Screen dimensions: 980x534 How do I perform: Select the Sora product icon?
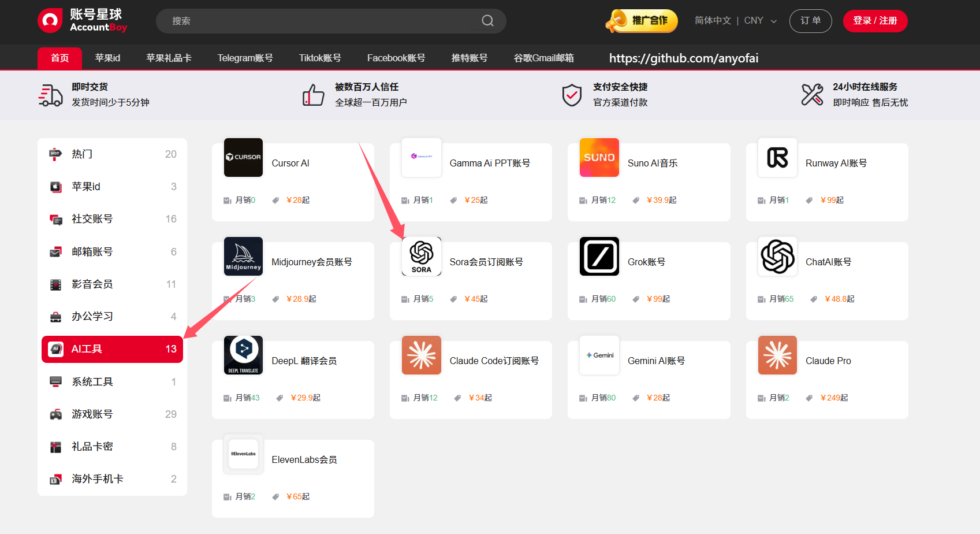coord(421,256)
